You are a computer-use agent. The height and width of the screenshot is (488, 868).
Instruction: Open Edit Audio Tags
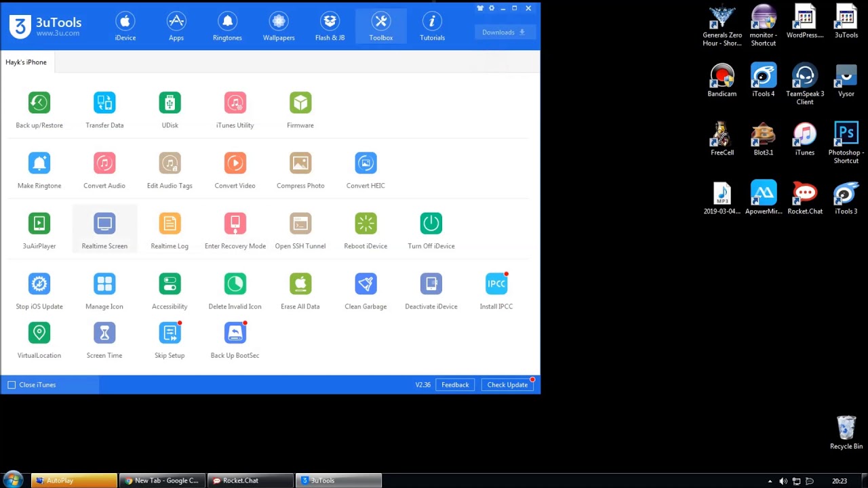[170, 171]
